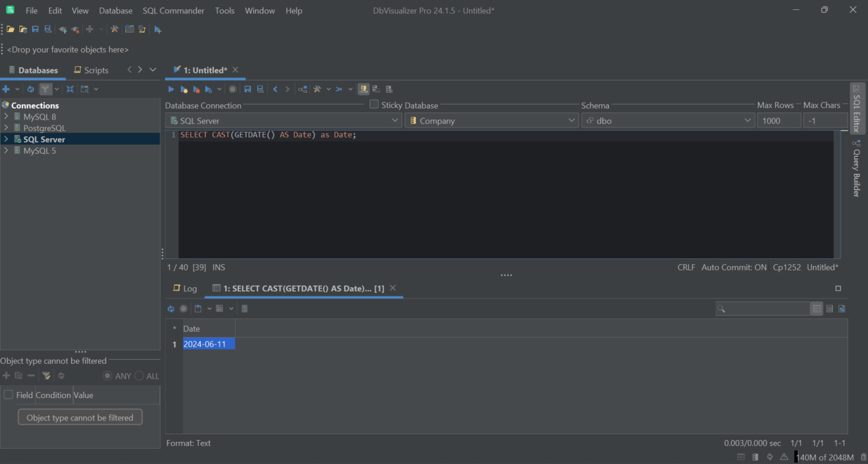
Task: Execute the SQL statement
Action: (170, 89)
